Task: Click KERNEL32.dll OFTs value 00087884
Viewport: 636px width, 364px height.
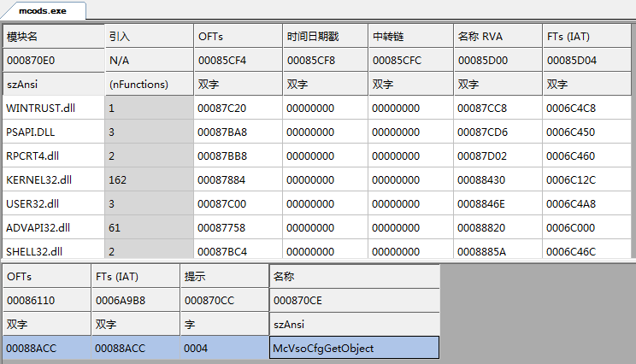Action: 238,180
